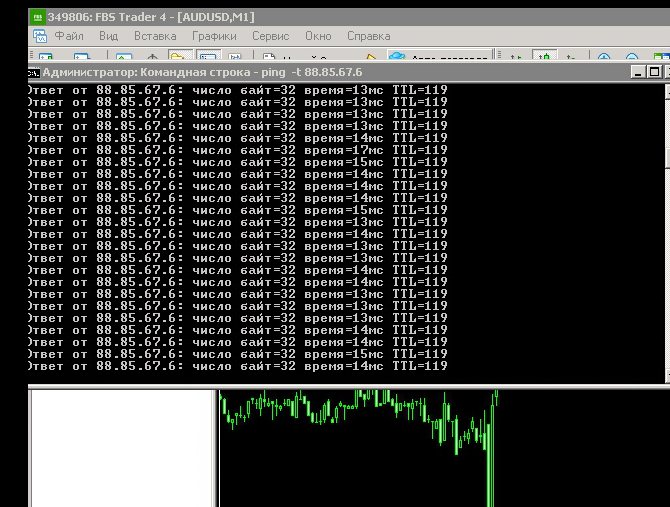
Task: Zoom out on the chart
Action: click(632, 56)
